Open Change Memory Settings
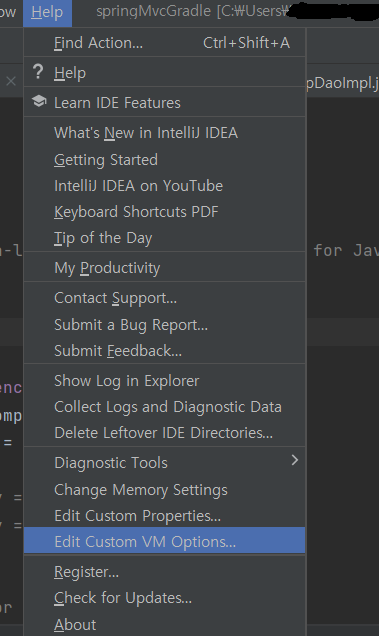The width and height of the screenshot is (379, 636). click(x=164, y=490)
